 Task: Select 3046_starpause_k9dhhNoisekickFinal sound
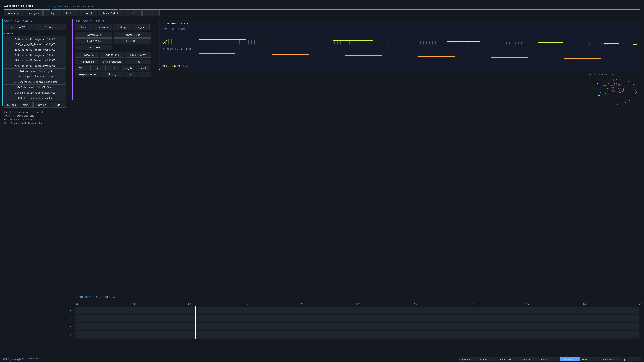point(35,82)
